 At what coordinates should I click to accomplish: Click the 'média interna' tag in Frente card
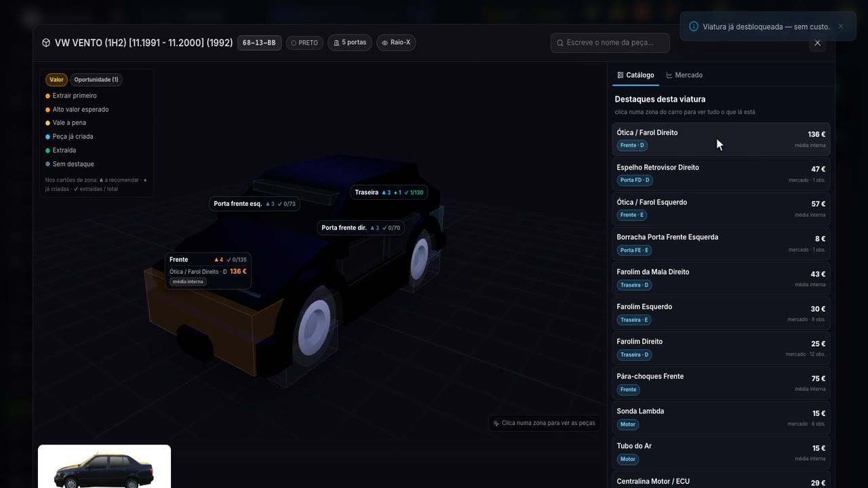[x=188, y=282]
